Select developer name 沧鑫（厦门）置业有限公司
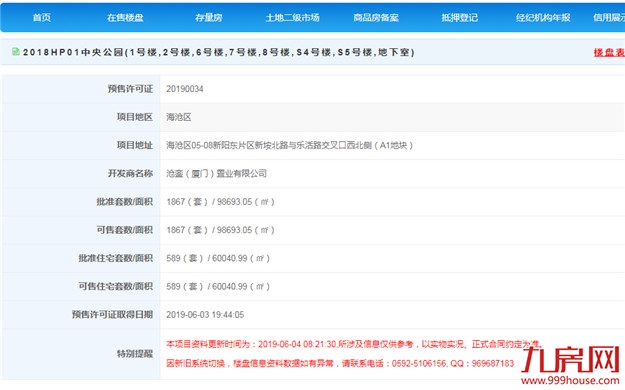This screenshot has height=390, width=625. coord(216,173)
